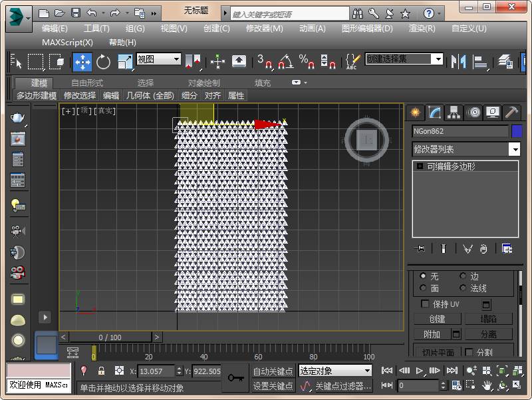Click the pin stack icon below modifier stack
The height and width of the screenshot is (400, 532).
coord(420,249)
